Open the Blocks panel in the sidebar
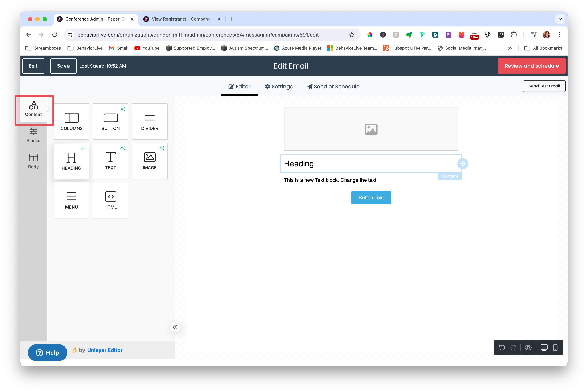 (x=33, y=135)
